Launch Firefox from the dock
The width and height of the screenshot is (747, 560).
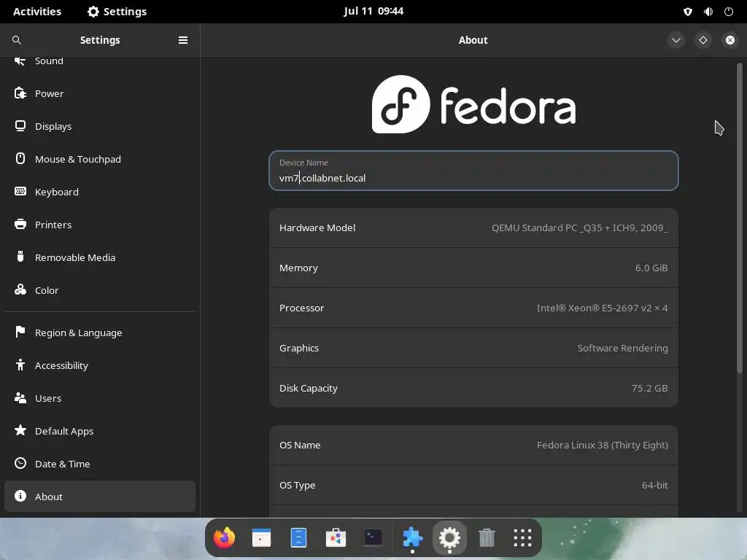pyautogui.click(x=224, y=537)
